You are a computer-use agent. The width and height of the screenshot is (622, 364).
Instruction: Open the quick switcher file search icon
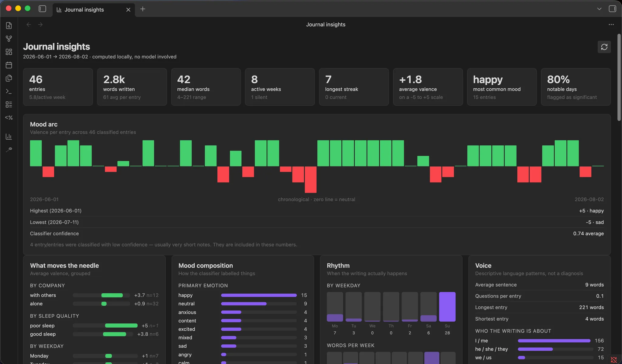click(9, 26)
